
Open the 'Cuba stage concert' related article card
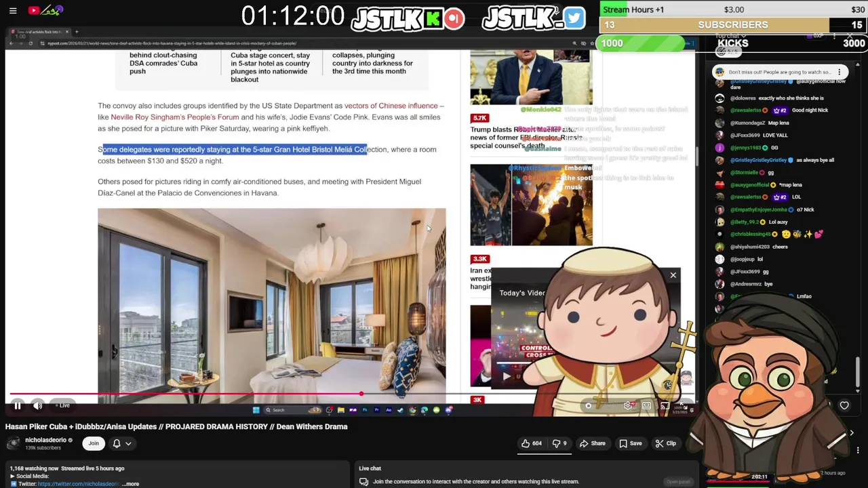point(271,67)
